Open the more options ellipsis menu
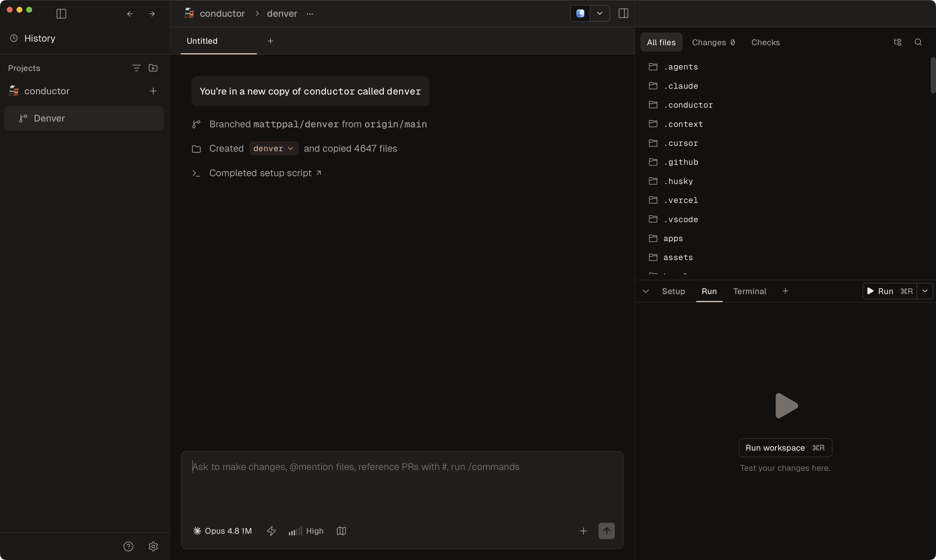Viewport: 936px width, 560px height. point(310,14)
